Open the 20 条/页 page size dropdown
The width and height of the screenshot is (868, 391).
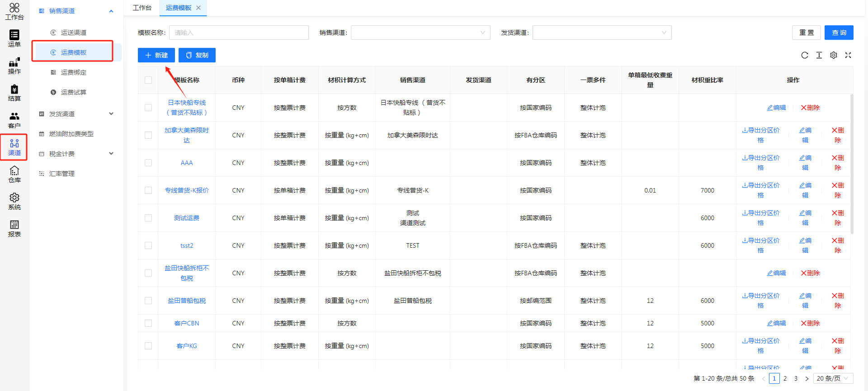pyautogui.click(x=833, y=379)
